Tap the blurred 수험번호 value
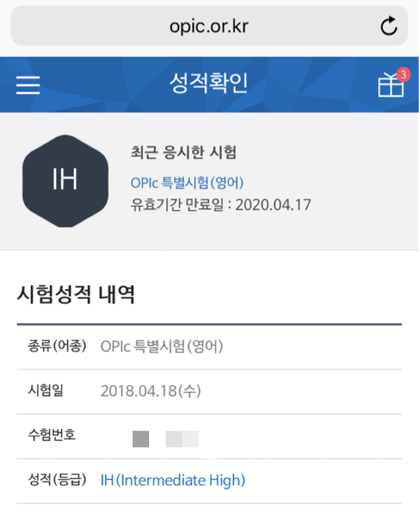 pyautogui.click(x=166, y=439)
